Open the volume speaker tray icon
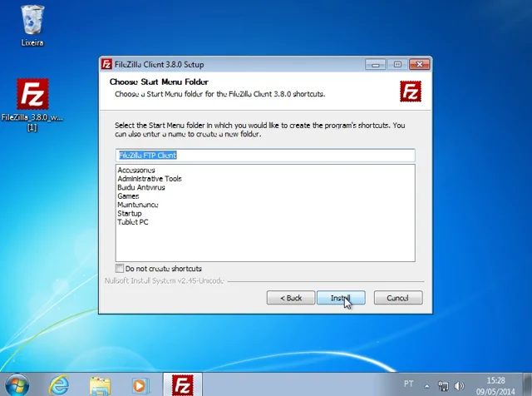The width and height of the screenshot is (532, 396). [x=459, y=386]
